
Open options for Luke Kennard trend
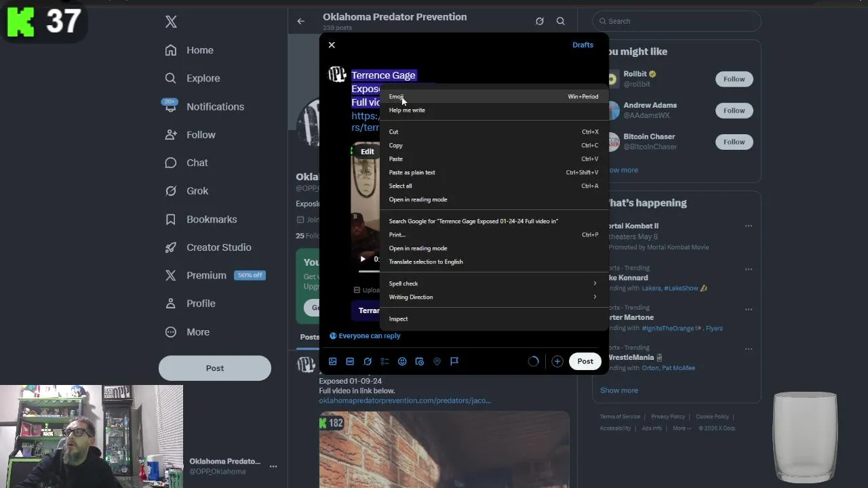[x=749, y=269]
